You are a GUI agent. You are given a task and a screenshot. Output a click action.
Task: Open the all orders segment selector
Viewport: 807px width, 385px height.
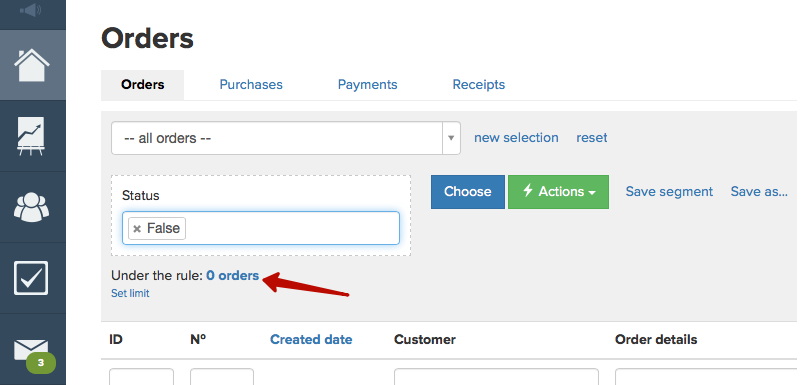(286, 138)
